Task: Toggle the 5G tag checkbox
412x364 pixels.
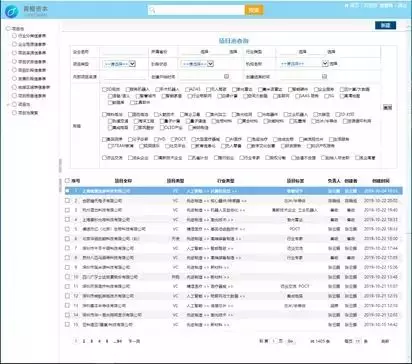Action: coord(326,96)
